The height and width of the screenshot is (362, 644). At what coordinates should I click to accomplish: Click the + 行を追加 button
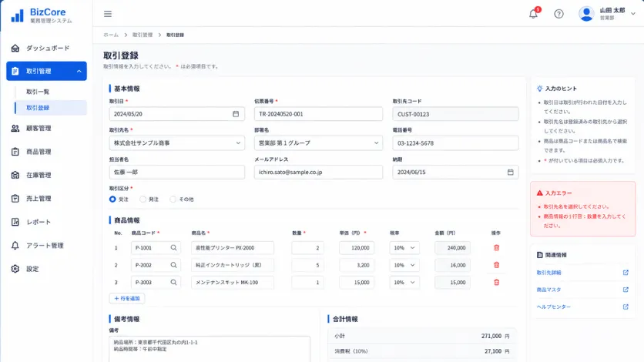[127, 298]
